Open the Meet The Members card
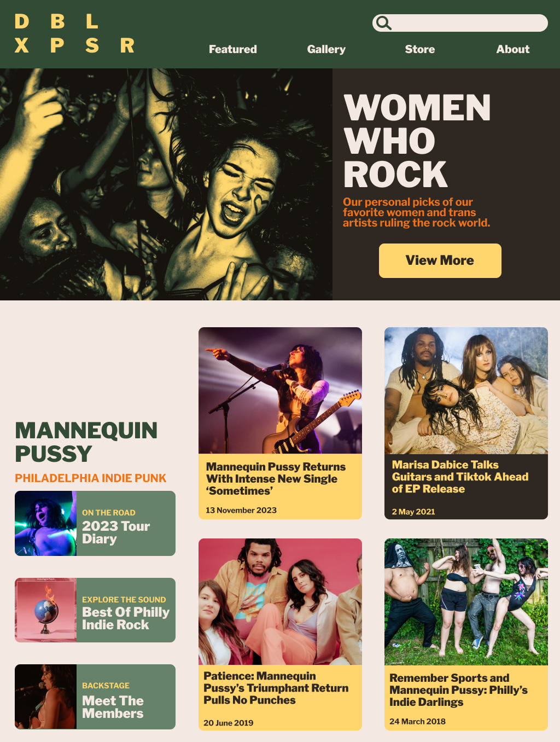The height and width of the screenshot is (742, 560). [x=95, y=697]
